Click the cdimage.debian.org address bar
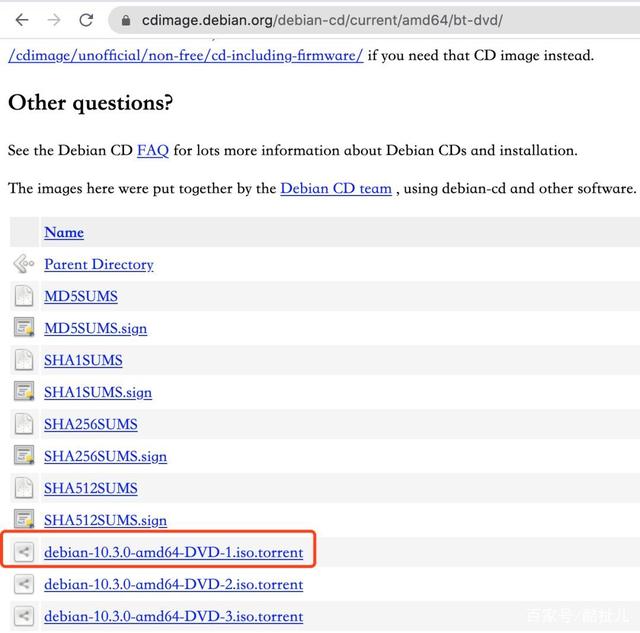The width and height of the screenshot is (640, 633). point(373,20)
